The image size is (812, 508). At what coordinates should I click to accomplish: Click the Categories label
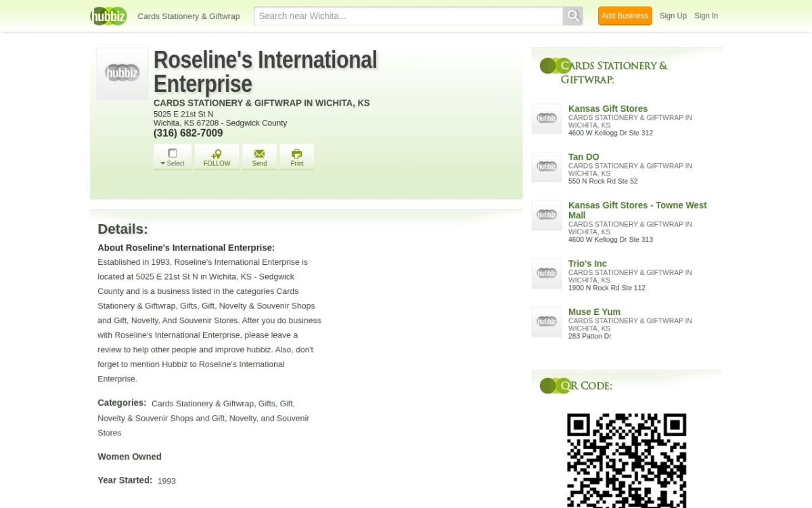pos(122,402)
